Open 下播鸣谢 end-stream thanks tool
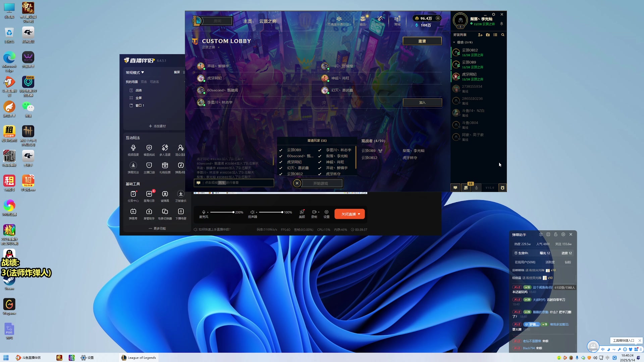 pos(180,214)
